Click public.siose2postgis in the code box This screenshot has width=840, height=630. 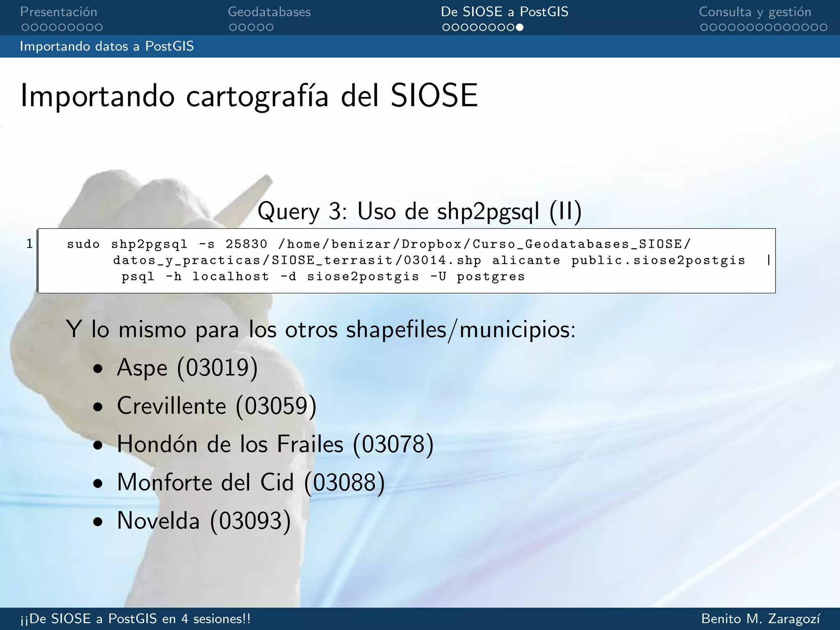pos(658,261)
